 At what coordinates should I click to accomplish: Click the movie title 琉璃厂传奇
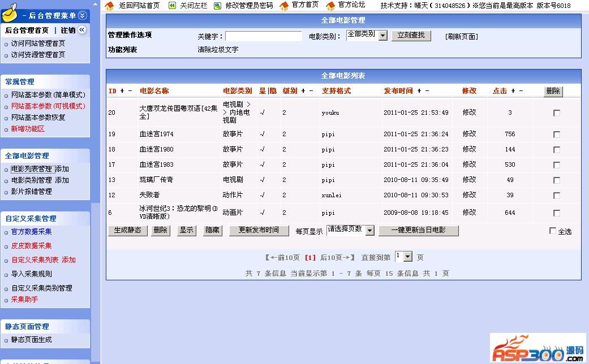(156, 180)
